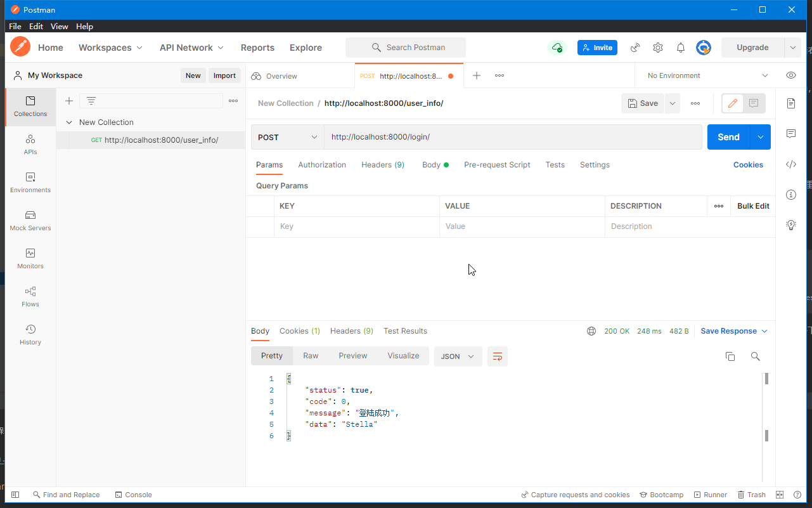Open the Collections sidebar panel
The width and height of the screenshot is (812, 508).
click(x=30, y=107)
